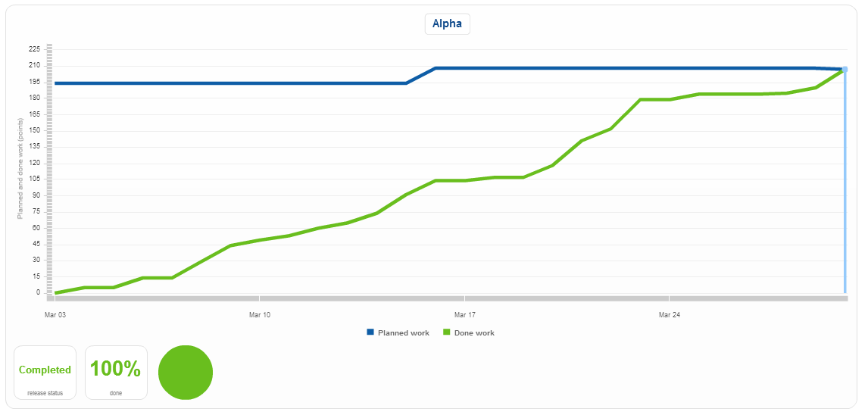Select the Mar 03 date axis label

click(x=55, y=315)
